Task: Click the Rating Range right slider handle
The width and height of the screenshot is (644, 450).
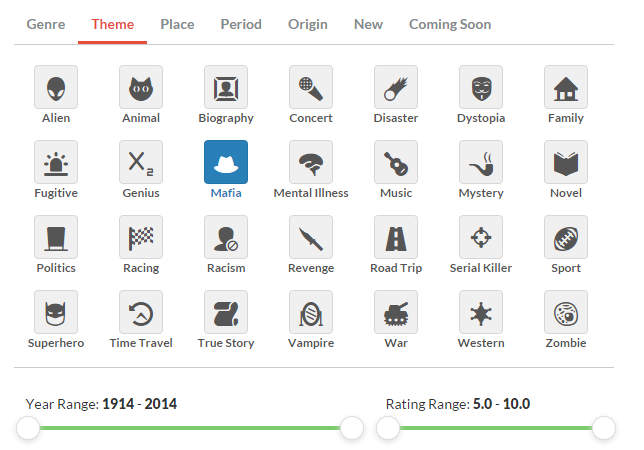Action: (x=604, y=428)
